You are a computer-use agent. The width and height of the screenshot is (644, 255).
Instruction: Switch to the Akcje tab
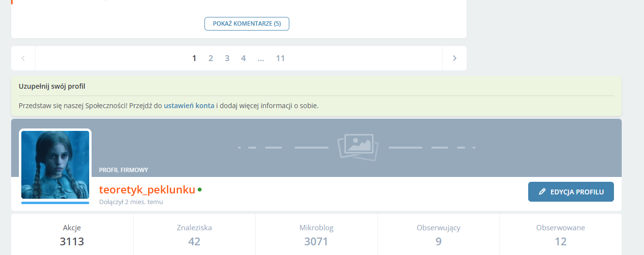(72, 235)
